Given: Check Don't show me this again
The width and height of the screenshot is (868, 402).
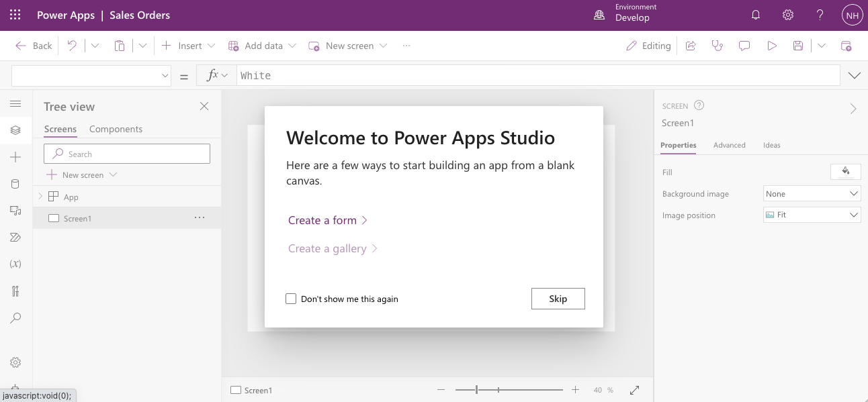Looking at the screenshot, I should point(291,299).
